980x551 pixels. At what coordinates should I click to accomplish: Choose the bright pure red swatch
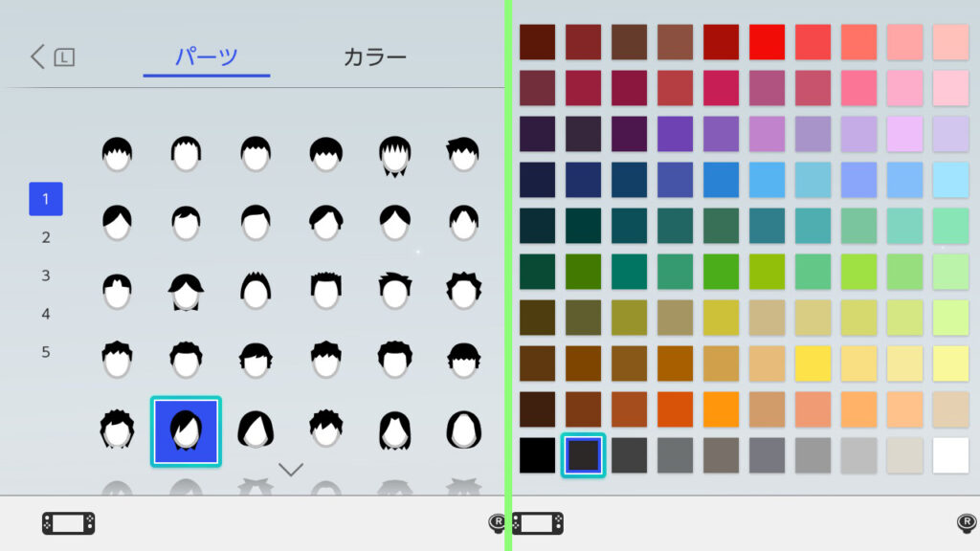click(767, 42)
